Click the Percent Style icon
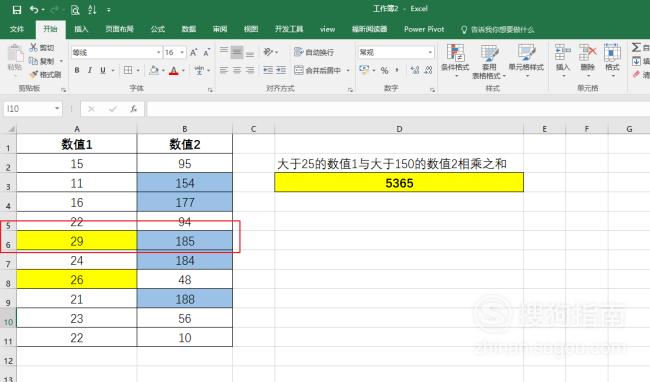This screenshot has width=650, height=382. [x=385, y=71]
